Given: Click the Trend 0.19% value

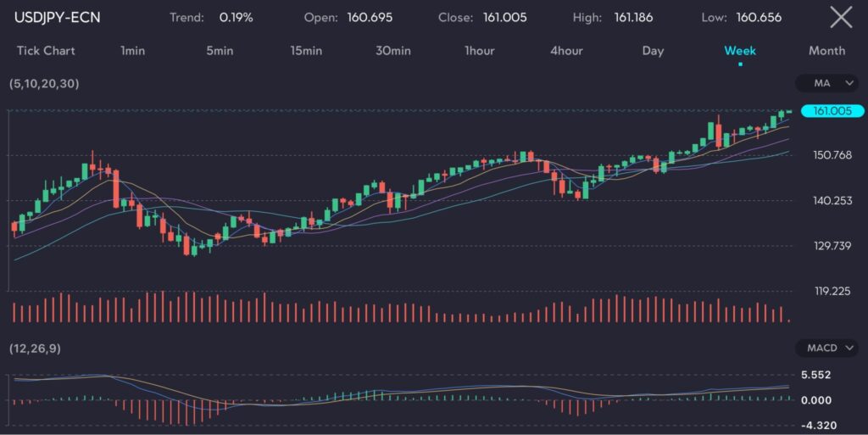Looking at the screenshot, I should [234, 18].
